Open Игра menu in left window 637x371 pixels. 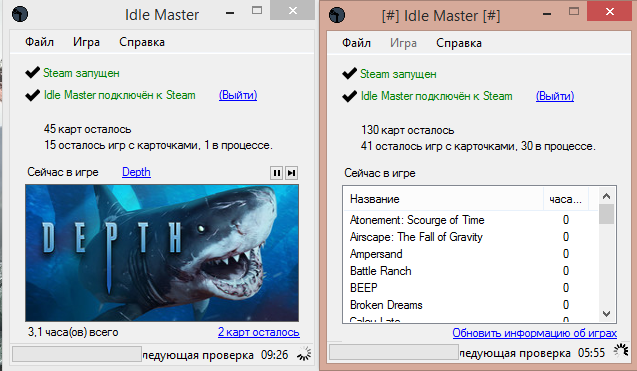point(86,42)
